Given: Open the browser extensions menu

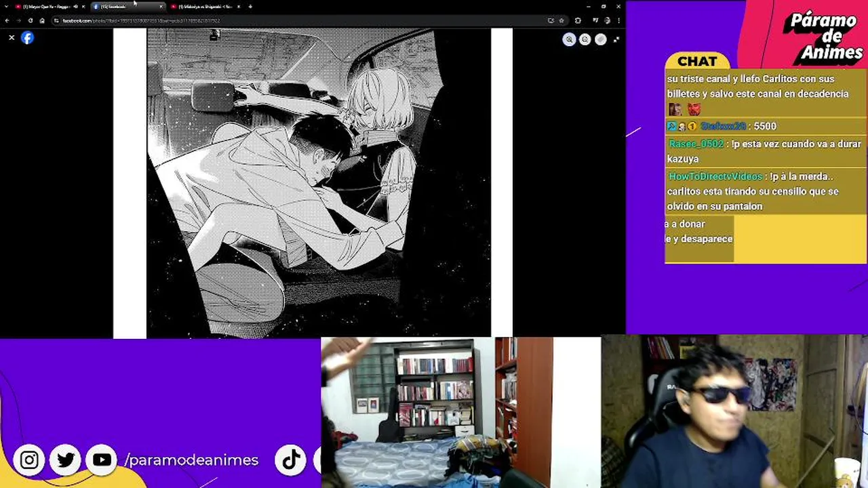Looking at the screenshot, I should (578, 20).
